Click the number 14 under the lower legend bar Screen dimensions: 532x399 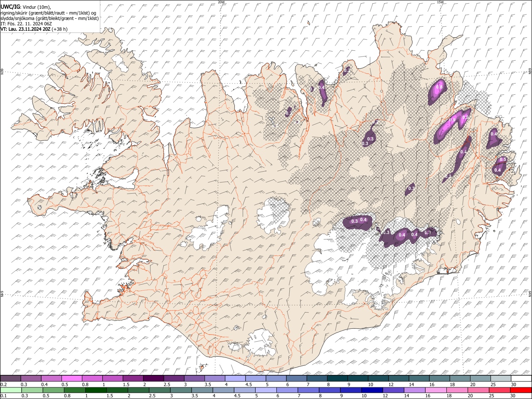(x=406, y=396)
